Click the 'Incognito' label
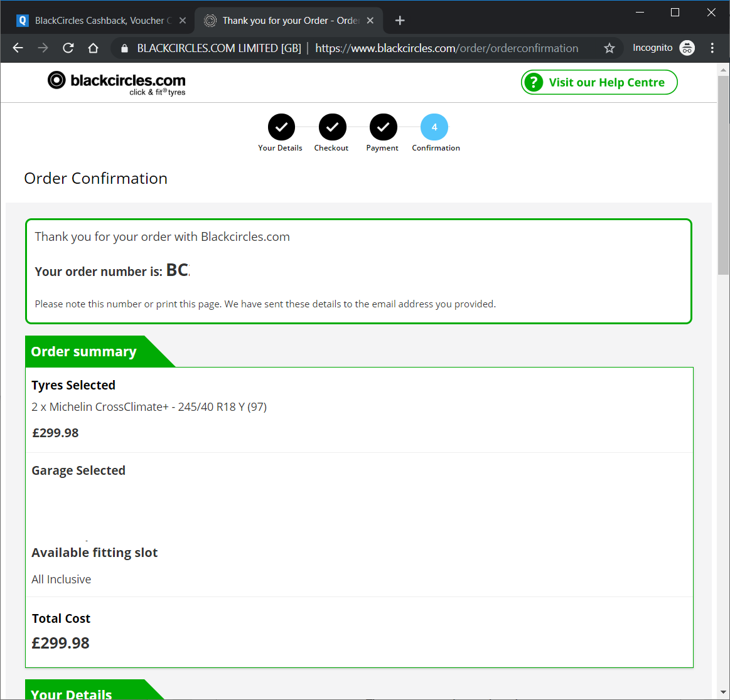 (652, 48)
